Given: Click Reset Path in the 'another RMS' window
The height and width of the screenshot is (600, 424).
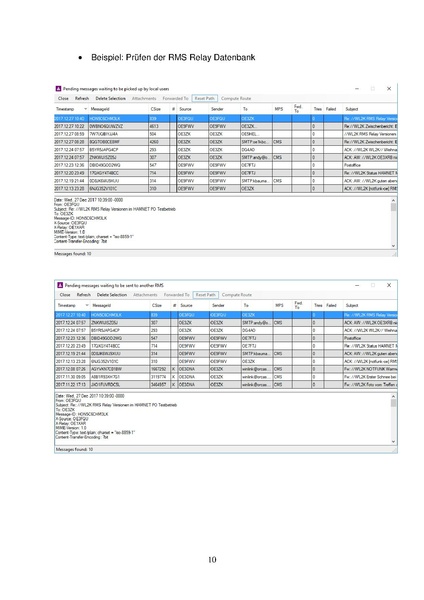Looking at the screenshot, I should (206, 295).
